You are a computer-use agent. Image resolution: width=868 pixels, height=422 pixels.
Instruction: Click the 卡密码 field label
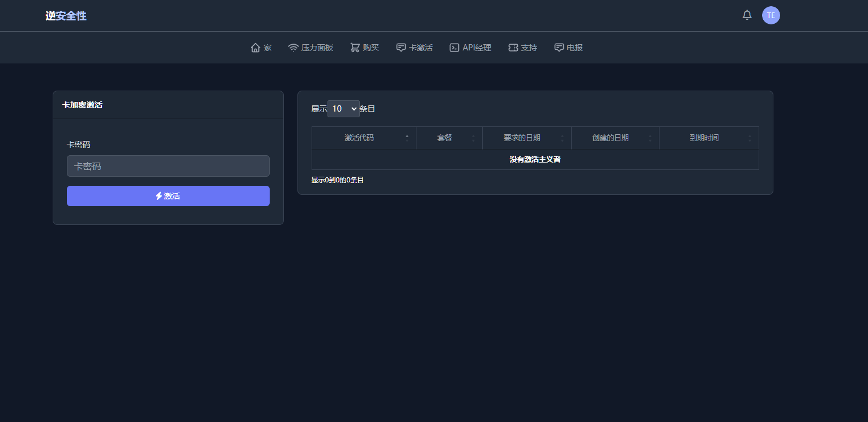pyautogui.click(x=79, y=144)
